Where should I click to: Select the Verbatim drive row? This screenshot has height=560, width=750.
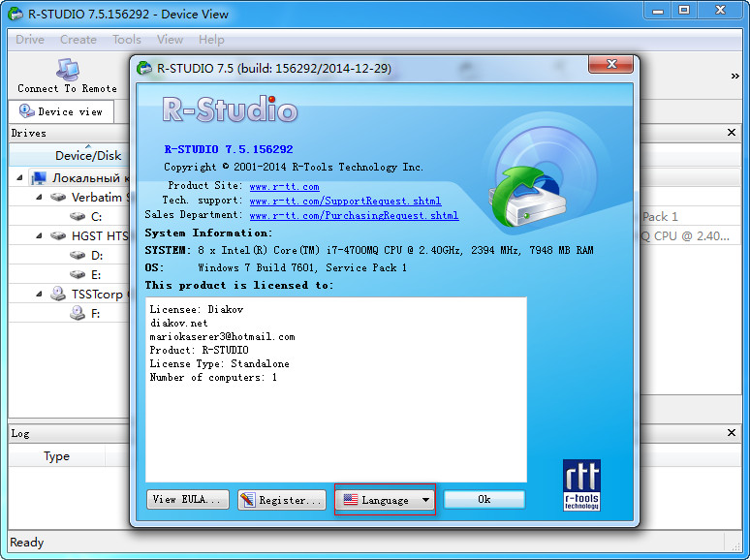[x=70, y=197]
